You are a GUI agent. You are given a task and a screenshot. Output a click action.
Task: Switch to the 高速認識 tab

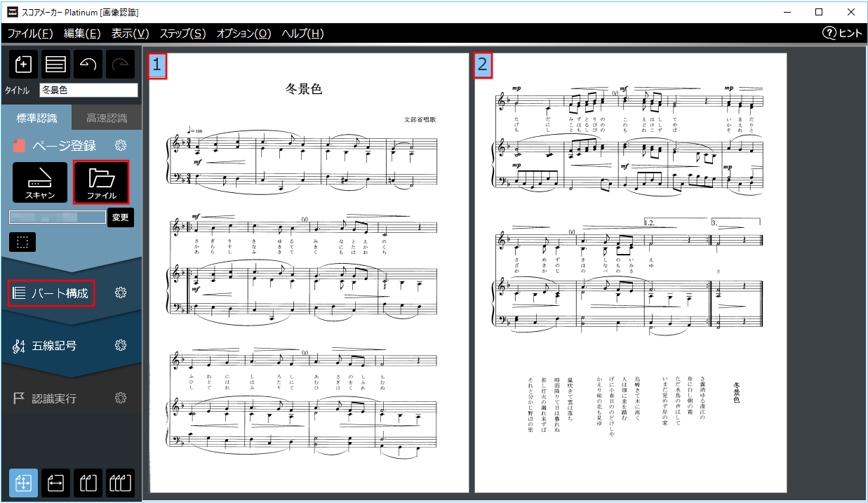(x=107, y=118)
